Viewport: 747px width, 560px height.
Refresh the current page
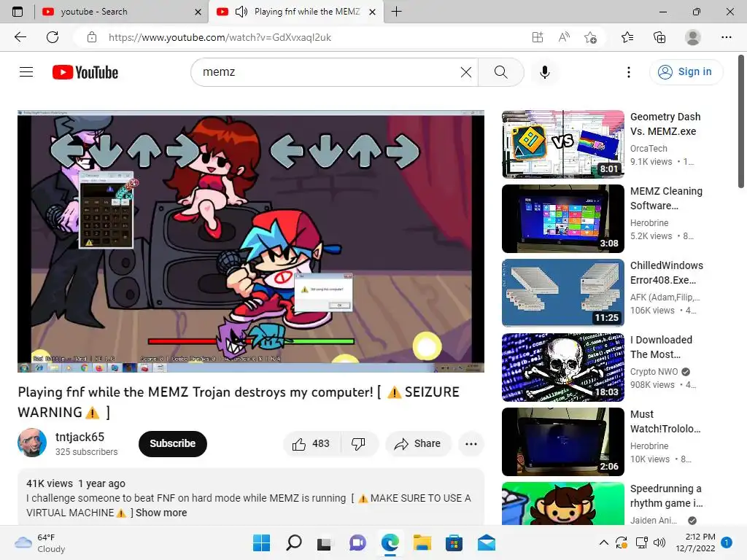pyautogui.click(x=53, y=37)
